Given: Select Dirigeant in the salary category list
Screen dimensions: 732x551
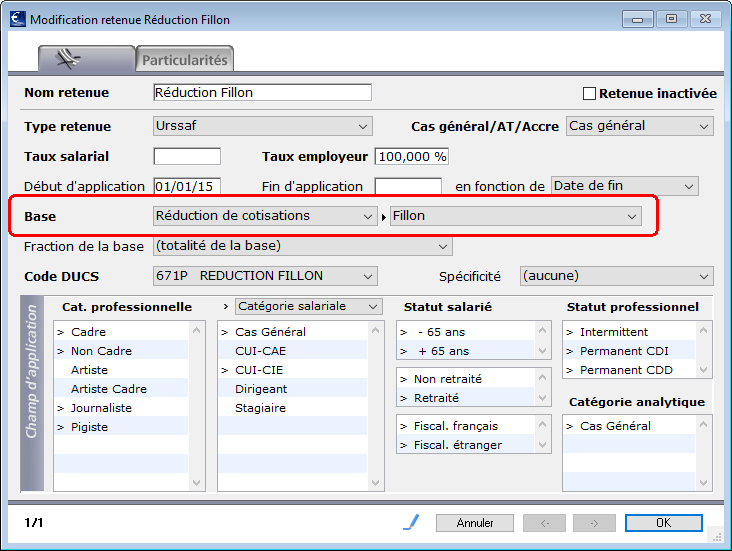Looking at the screenshot, I should click(x=293, y=389).
